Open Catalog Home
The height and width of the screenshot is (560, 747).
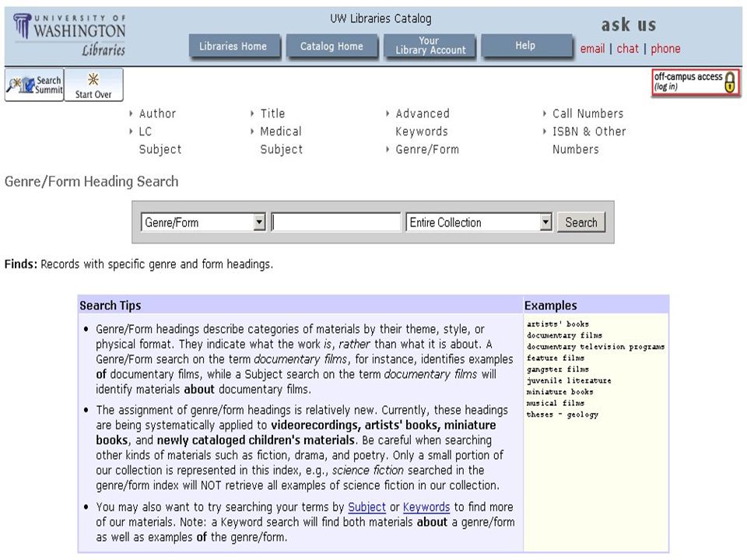point(331,46)
